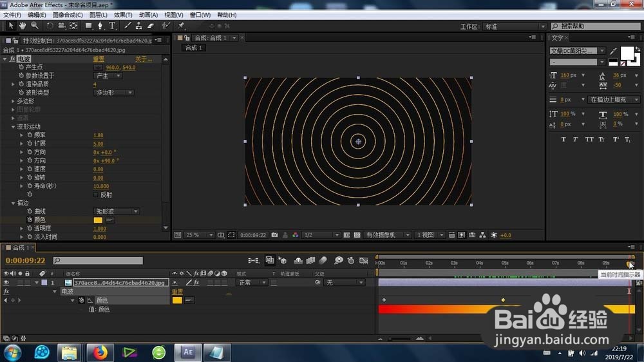Click the eyedropper in the Character panel
The image size is (644, 362).
tap(613, 51)
